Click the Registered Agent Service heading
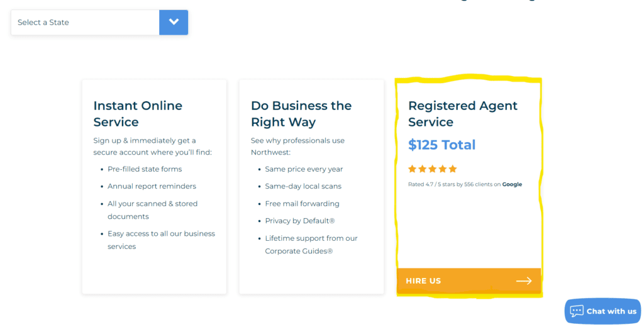This screenshot has width=644, height=327. [462, 114]
